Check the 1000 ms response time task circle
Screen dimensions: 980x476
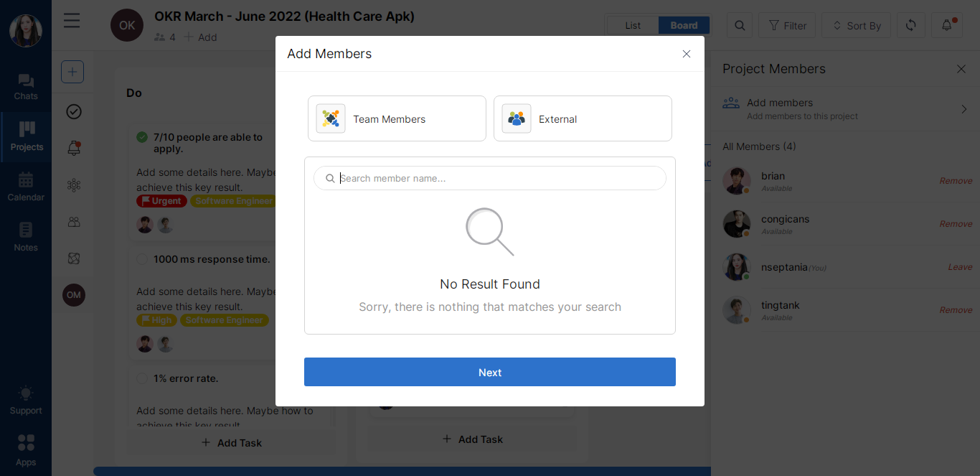coord(142,259)
